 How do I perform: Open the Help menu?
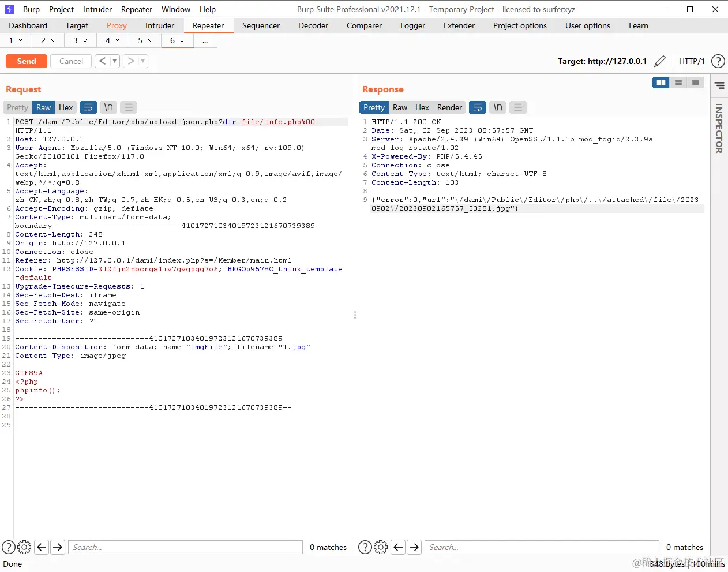click(208, 9)
